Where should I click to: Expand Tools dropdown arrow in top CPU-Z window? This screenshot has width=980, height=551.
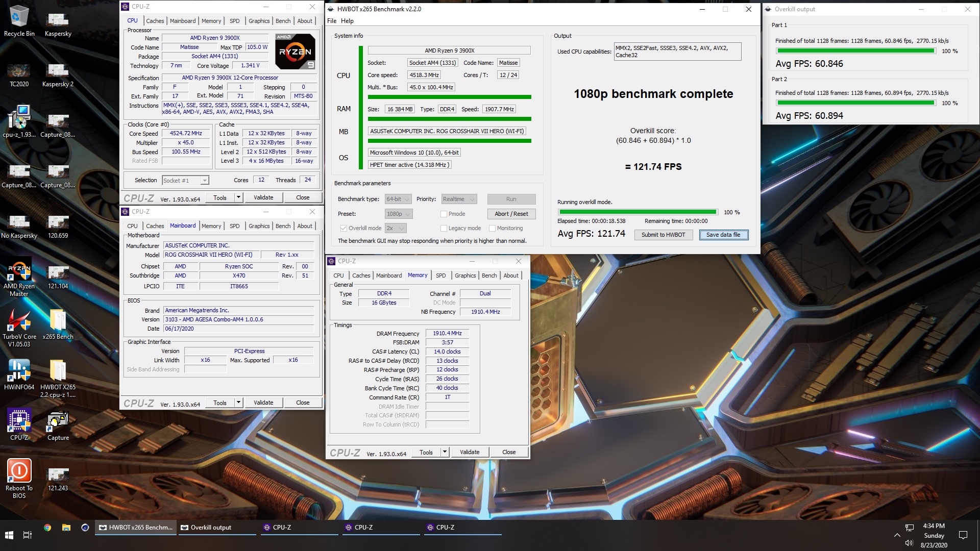tap(238, 197)
